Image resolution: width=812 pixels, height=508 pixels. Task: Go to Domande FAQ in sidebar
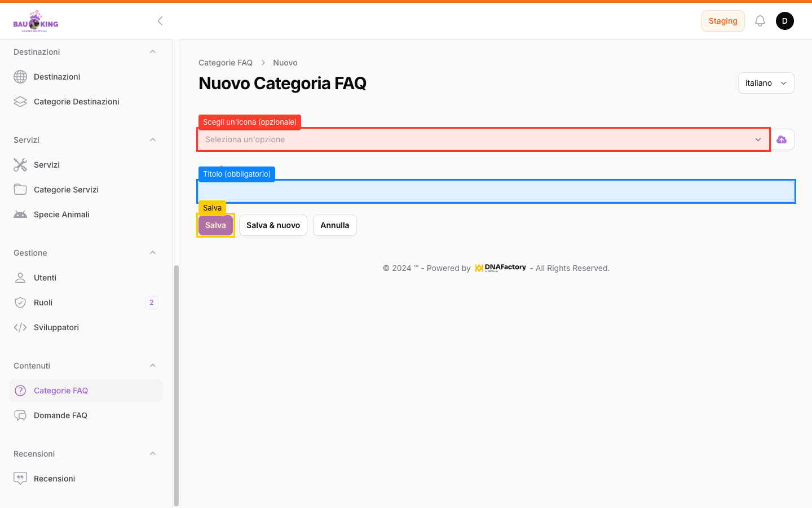click(60, 415)
